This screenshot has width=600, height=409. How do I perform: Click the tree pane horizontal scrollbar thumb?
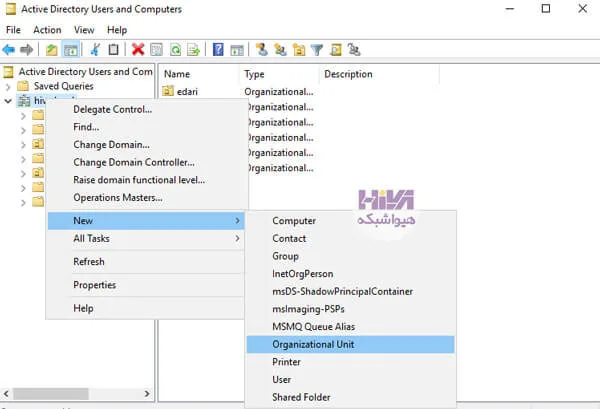tap(51, 393)
